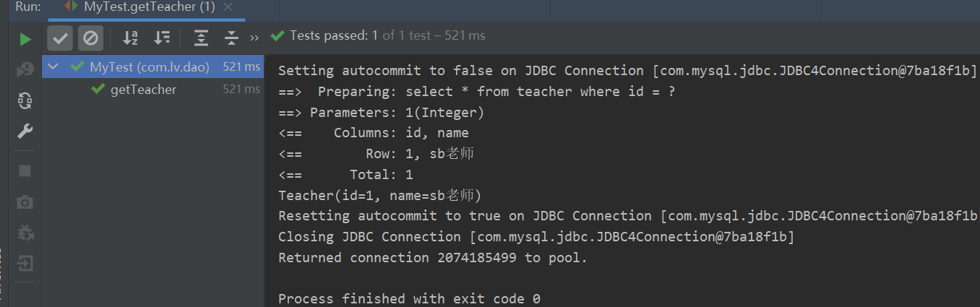Click the bug debug icon in sidebar
This screenshot has height=307, width=980.
(x=25, y=233)
